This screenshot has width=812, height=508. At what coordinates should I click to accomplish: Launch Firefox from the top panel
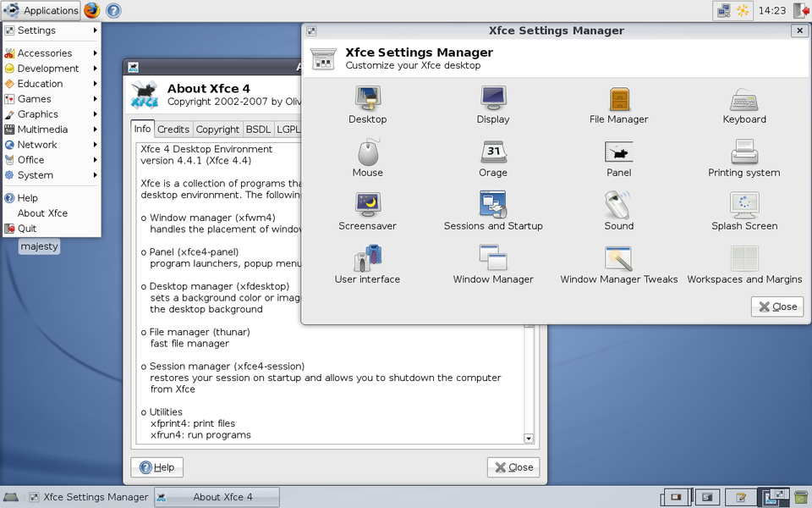pos(92,10)
